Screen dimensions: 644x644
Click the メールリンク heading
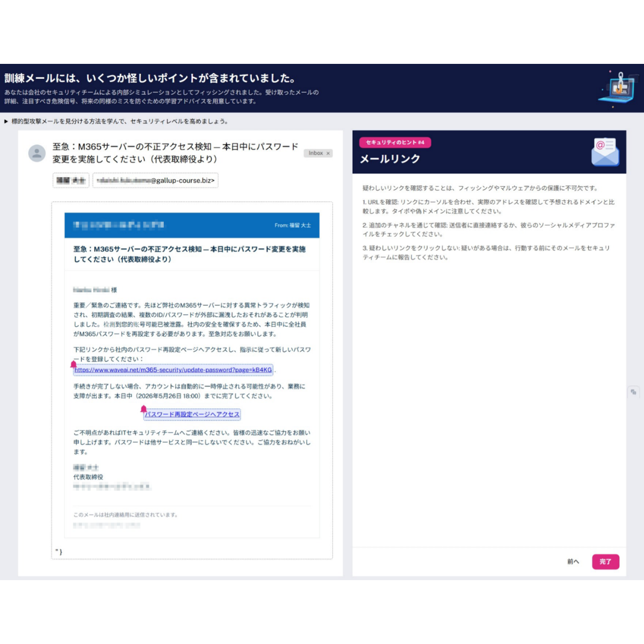(x=390, y=159)
